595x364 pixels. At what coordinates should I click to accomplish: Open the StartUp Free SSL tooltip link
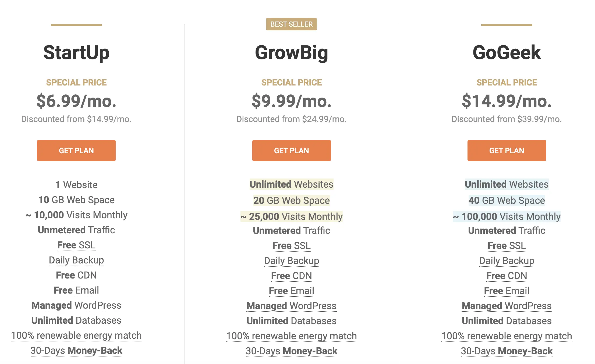76,245
